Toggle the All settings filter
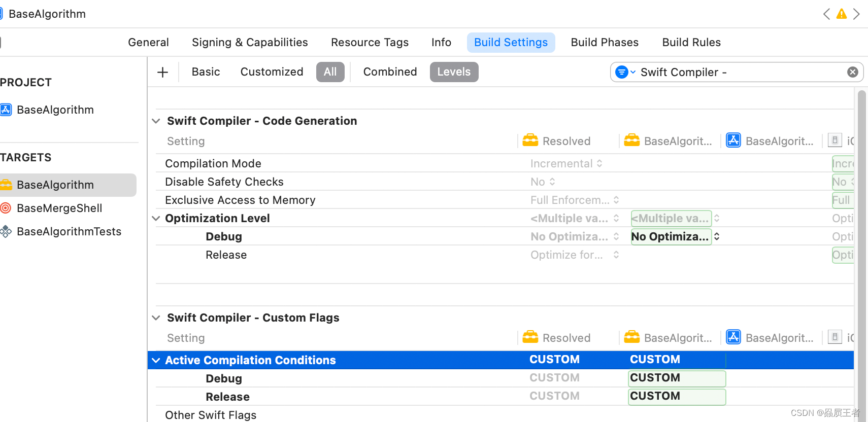Image resolution: width=868 pixels, height=422 pixels. coord(330,72)
